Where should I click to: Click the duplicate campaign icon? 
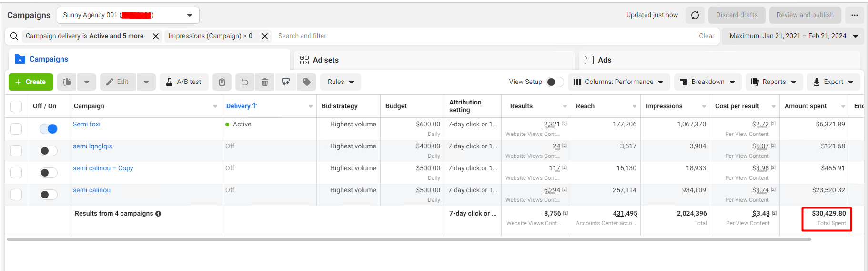click(67, 82)
